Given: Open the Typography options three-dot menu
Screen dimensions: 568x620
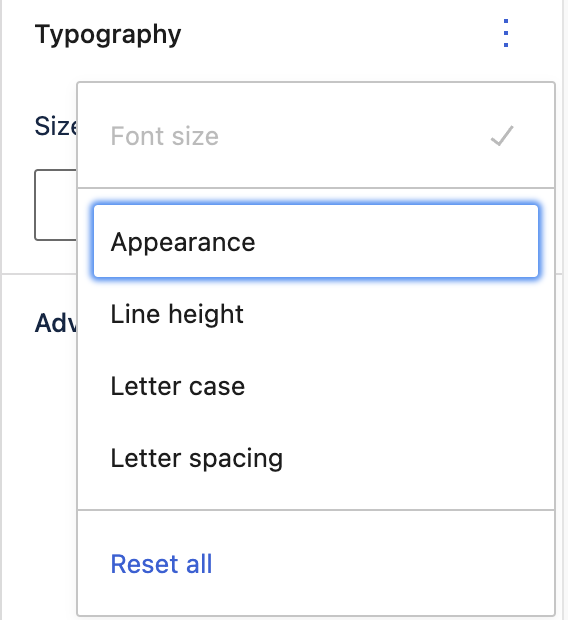Looking at the screenshot, I should (x=506, y=33).
